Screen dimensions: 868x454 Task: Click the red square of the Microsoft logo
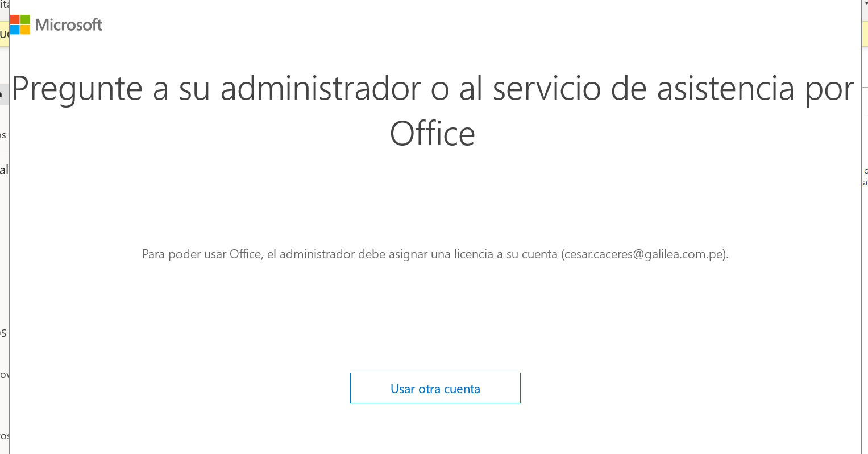(15, 20)
